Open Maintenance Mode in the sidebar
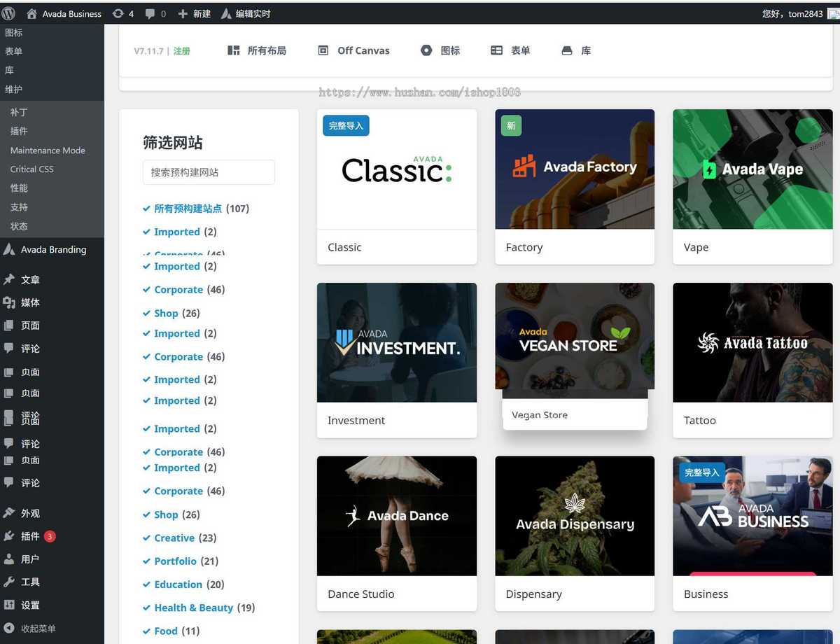Screen dimensions: 840x644 48,150
